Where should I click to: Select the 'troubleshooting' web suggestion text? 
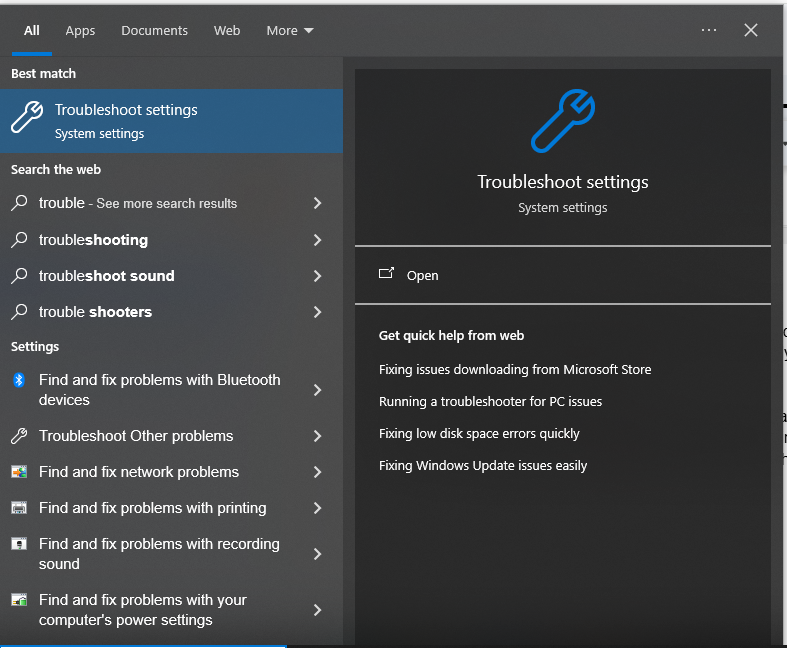(x=93, y=240)
